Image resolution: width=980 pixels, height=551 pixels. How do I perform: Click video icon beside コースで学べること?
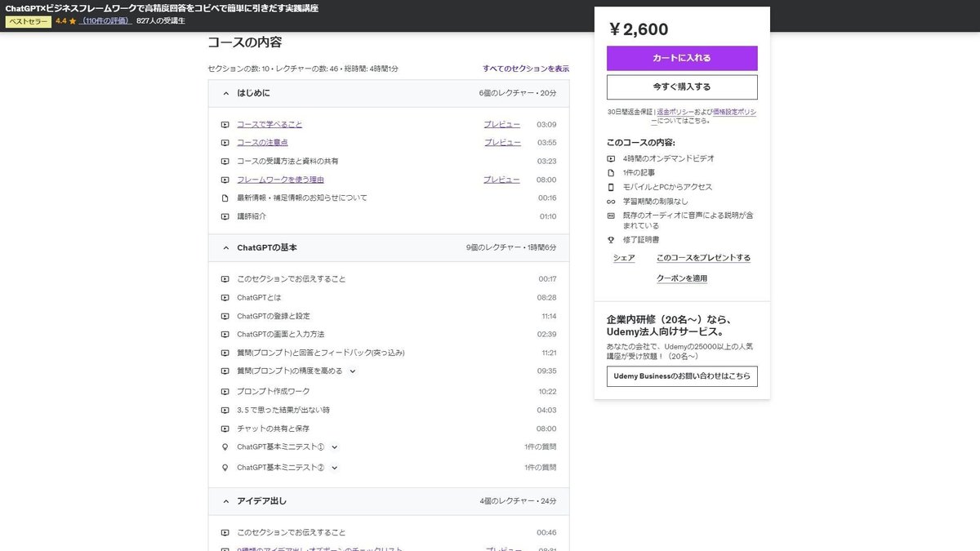pos(225,125)
